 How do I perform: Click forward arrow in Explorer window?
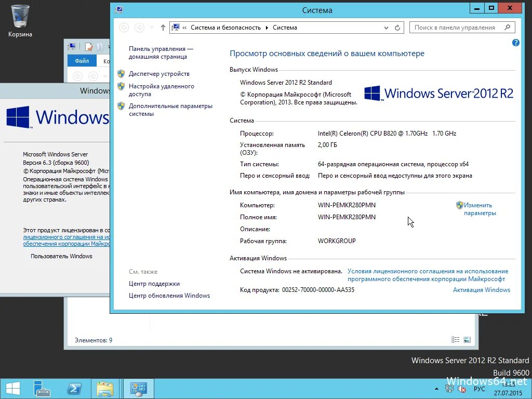coord(93,76)
